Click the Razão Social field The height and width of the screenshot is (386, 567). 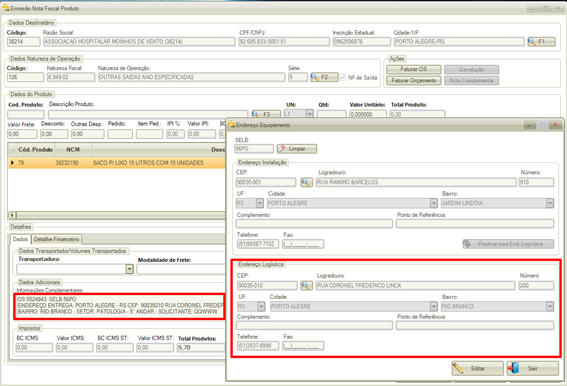tap(139, 42)
